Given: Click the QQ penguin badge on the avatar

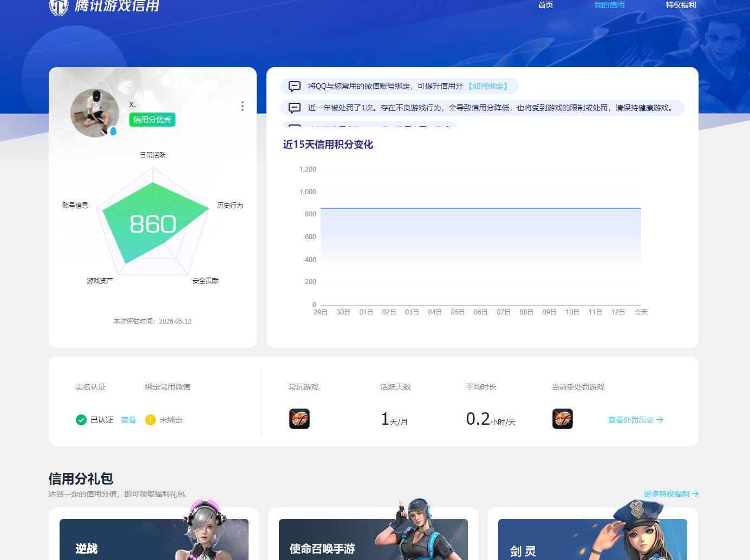Looking at the screenshot, I should [x=113, y=131].
